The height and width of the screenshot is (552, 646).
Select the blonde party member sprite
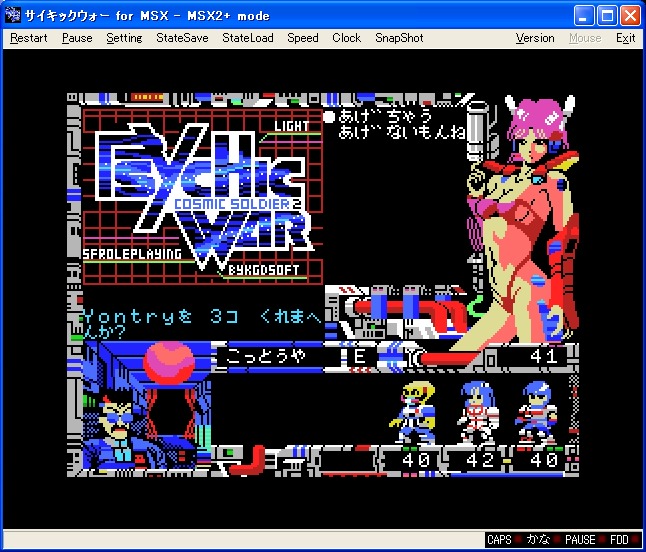click(415, 411)
